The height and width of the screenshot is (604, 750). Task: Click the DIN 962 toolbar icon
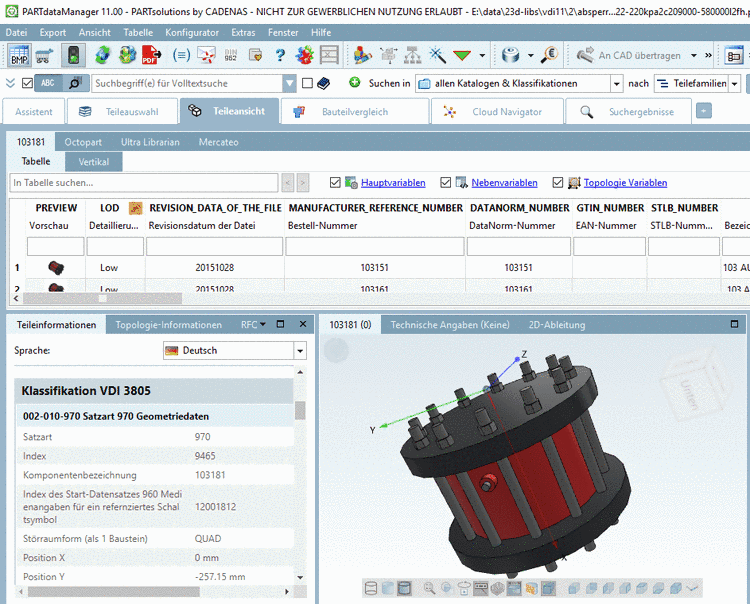[231, 55]
